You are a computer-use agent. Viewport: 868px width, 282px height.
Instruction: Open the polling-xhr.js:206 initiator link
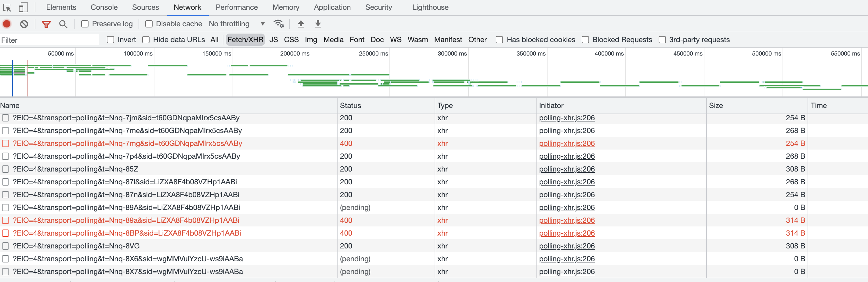[567, 117]
